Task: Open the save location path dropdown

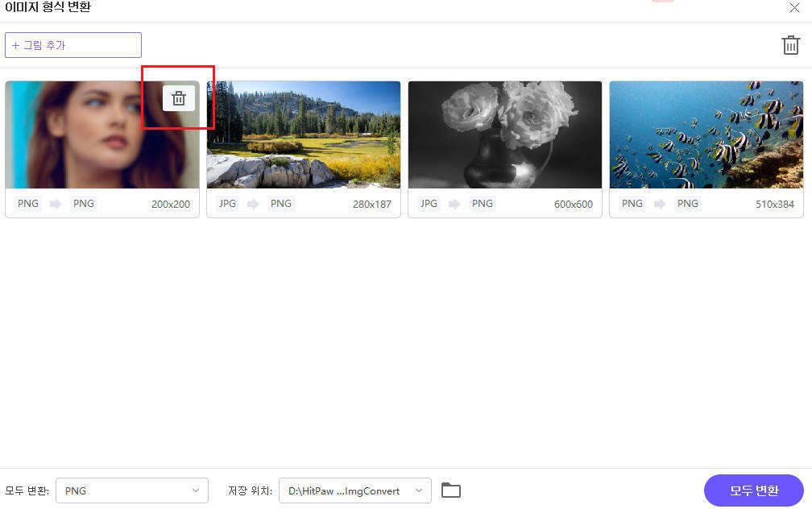Action: pyautogui.click(x=354, y=490)
